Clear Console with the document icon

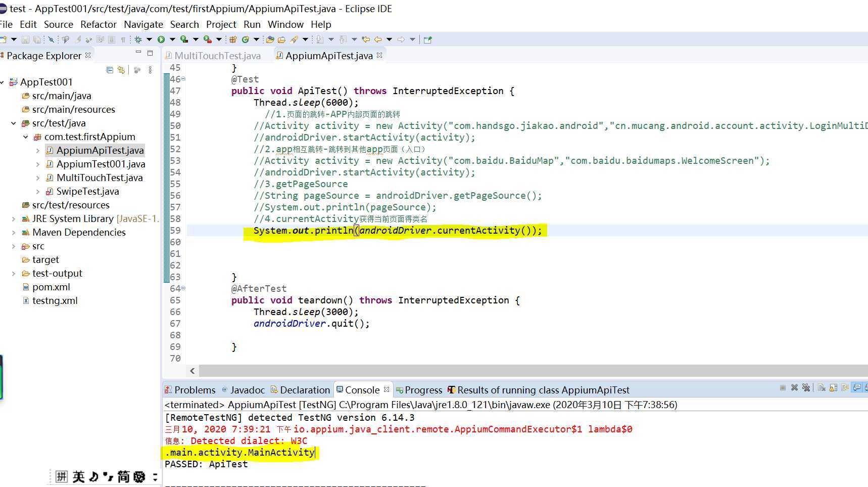tap(822, 387)
